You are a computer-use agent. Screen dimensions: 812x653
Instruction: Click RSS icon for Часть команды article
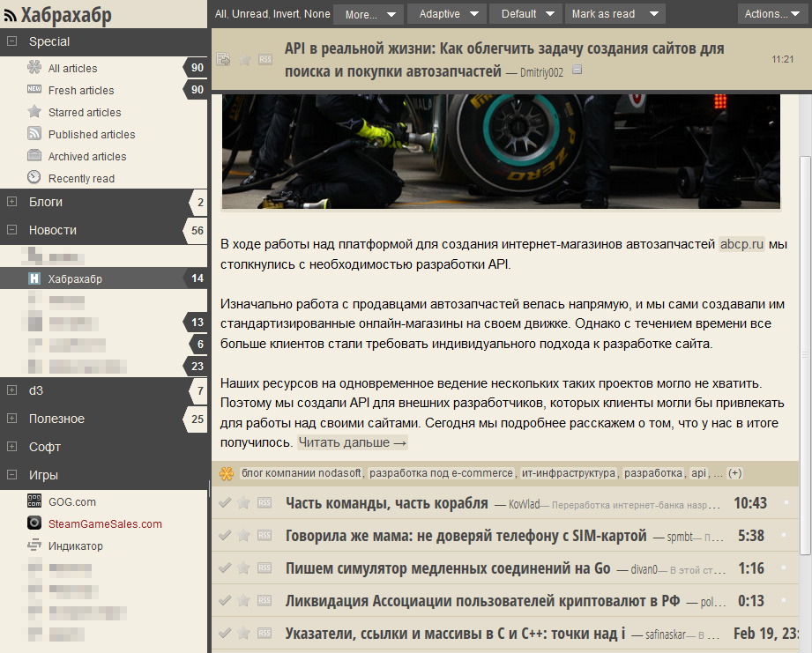[x=264, y=502]
